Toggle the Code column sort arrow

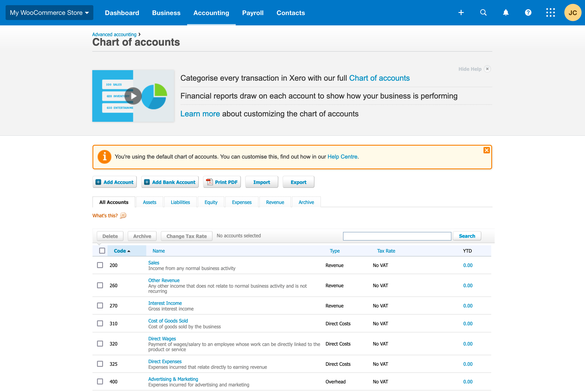tap(129, 251)
